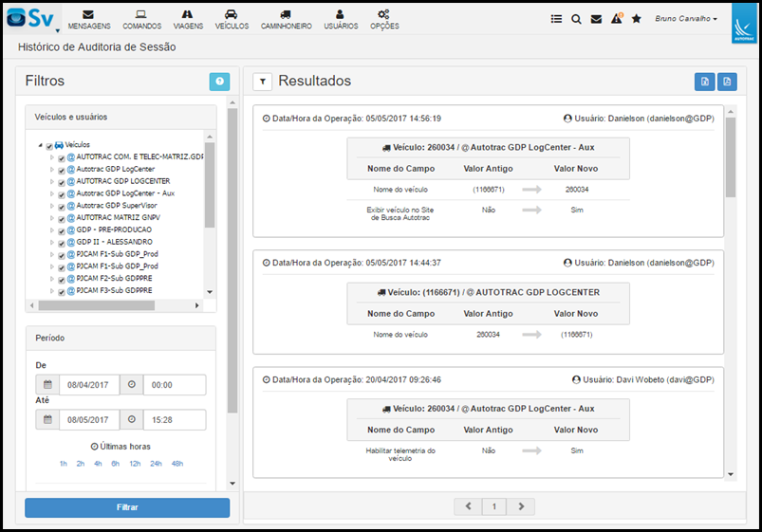This screenshot has height=532, width=762.
Task: Export results with second blue file icon
Action: point(727,82)
